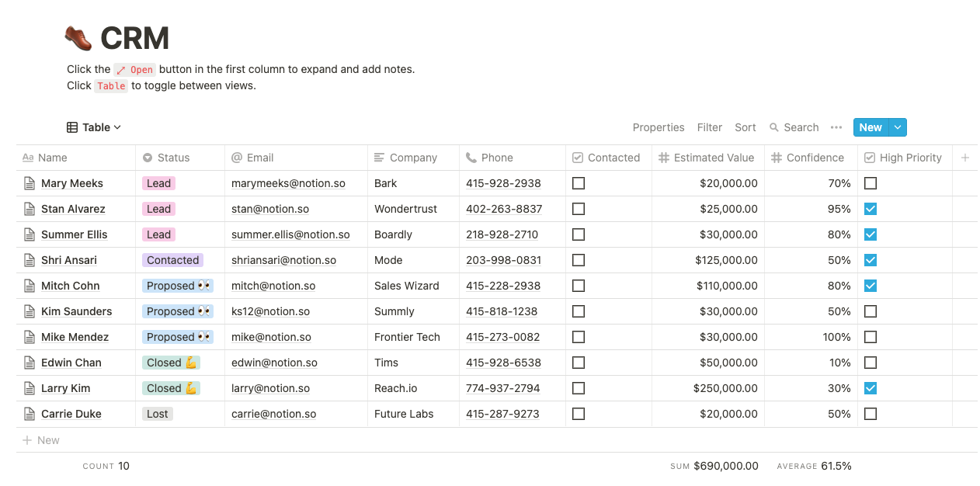Open the Properties menu
The image size is (980, 486).
pyautogui.click(x=659, y=127)
